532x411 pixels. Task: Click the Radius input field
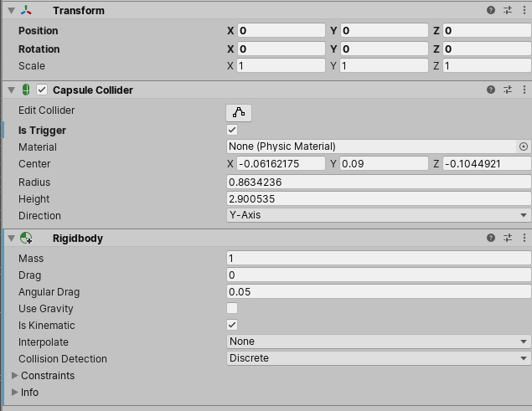379,181
